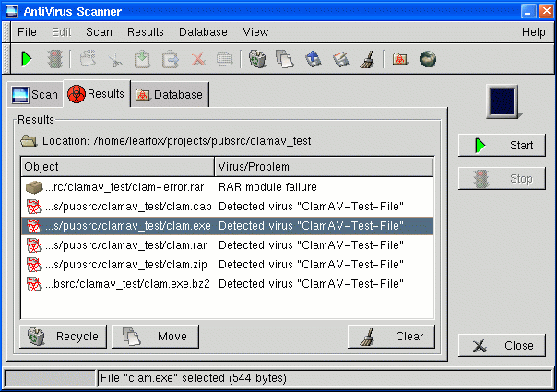Sort by the Virus/Problem column header
Image resolution: width=557 pixels, height=392 pixels.
[x=323, y=167]
